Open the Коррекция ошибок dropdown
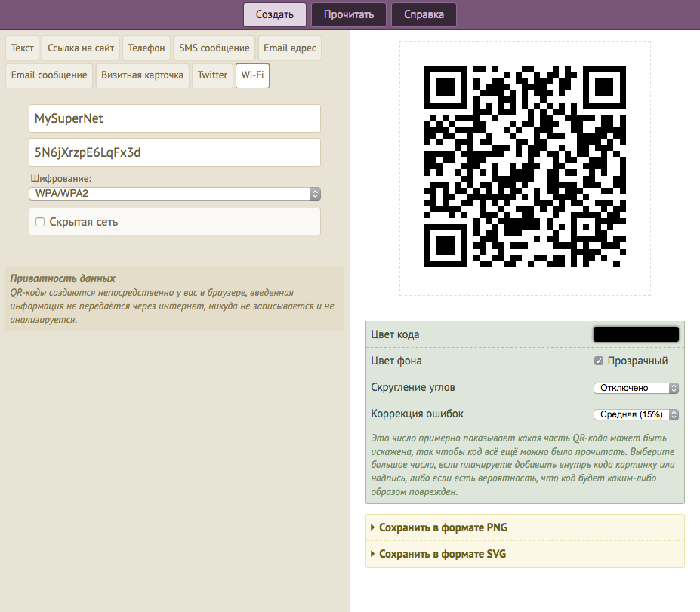 click(636, 414)
